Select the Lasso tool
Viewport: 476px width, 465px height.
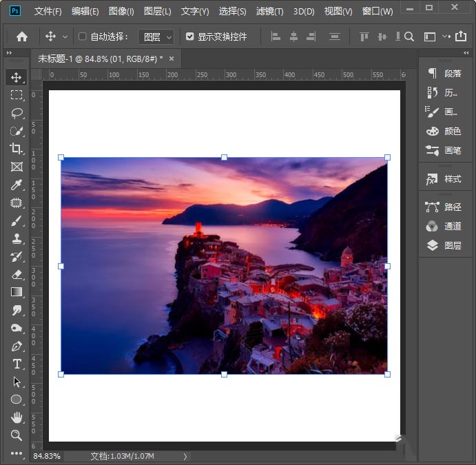(17, 113)
